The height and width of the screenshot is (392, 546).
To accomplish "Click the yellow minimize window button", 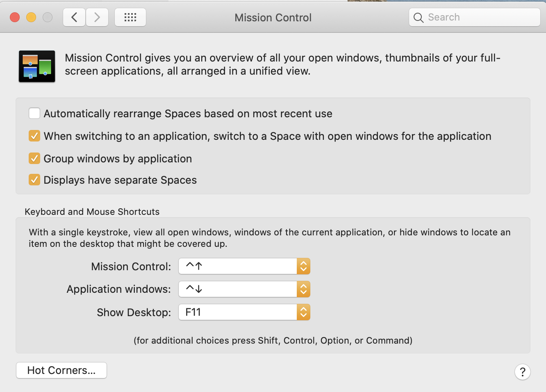I will pyautogui.click(x=31, y=17).
